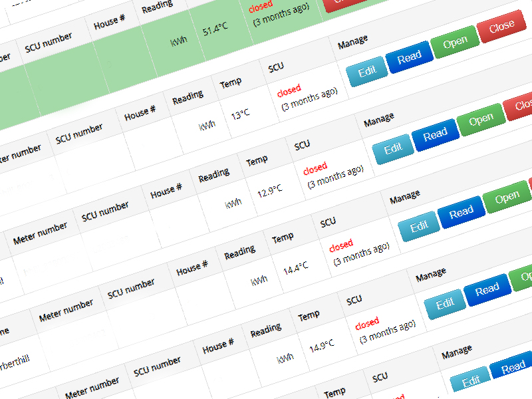Click Open in the 14.4°C row
The image size is (532, 399).
tap(507, 197)
